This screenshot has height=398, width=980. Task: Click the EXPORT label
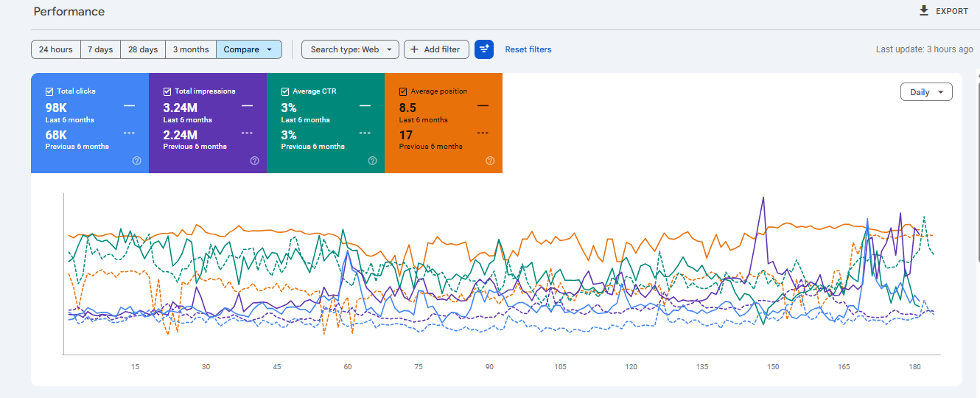point(952,12)
